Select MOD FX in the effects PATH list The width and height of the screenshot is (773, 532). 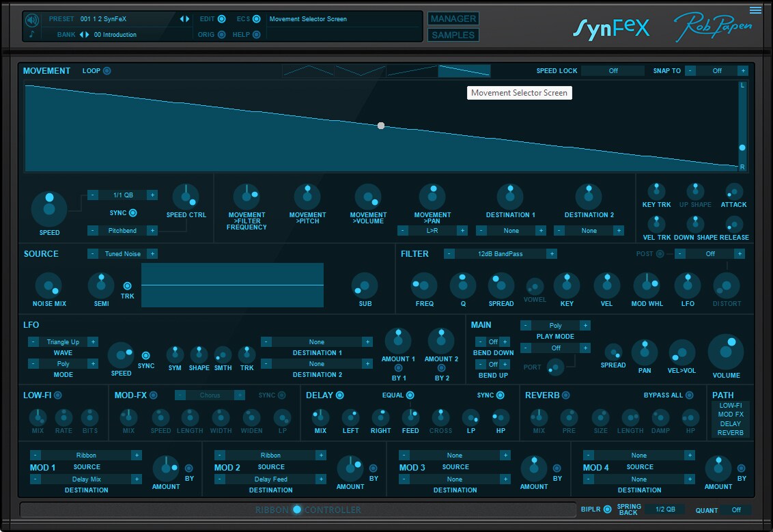(x=730, y=415)
